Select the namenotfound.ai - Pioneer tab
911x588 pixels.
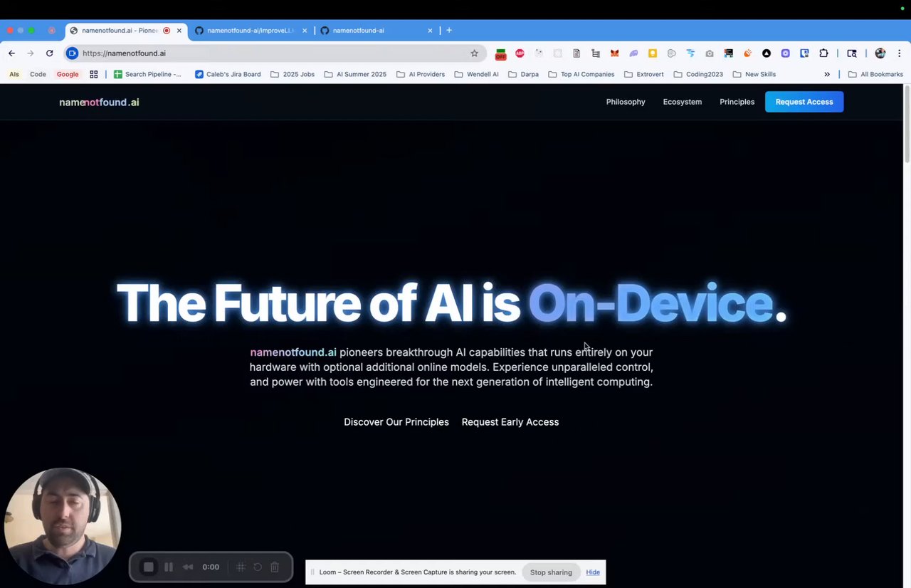coord(125,31)
